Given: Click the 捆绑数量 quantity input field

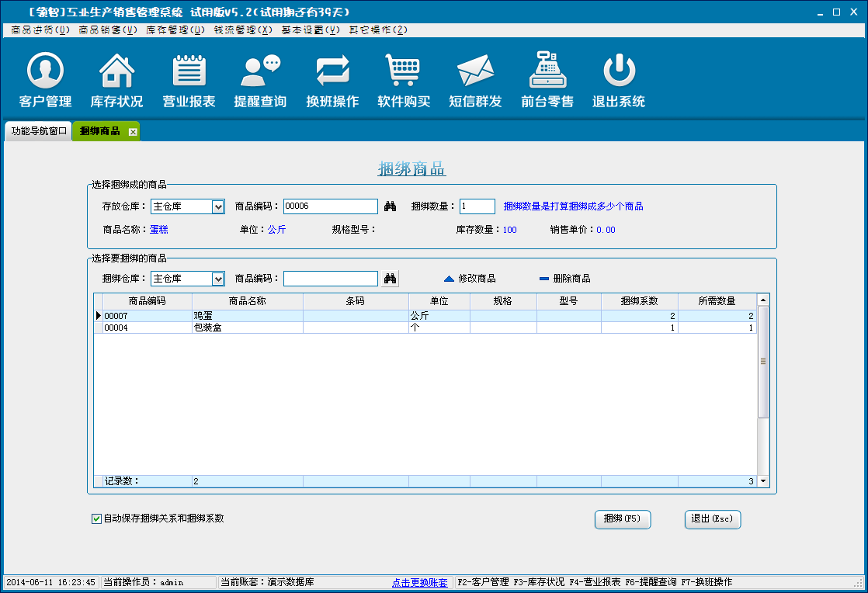Looking at the screenshot, I should (477, 206).
